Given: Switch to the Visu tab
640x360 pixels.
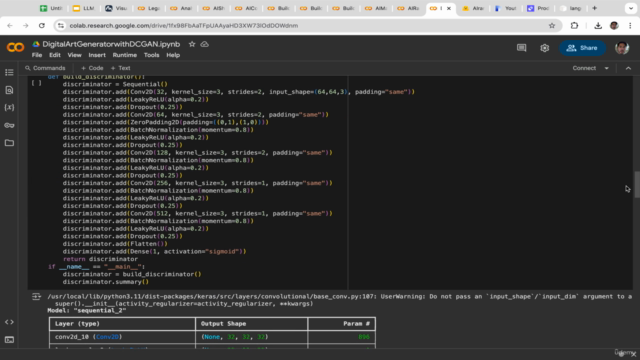Looking at the screenshot, I should click(116, 8).
